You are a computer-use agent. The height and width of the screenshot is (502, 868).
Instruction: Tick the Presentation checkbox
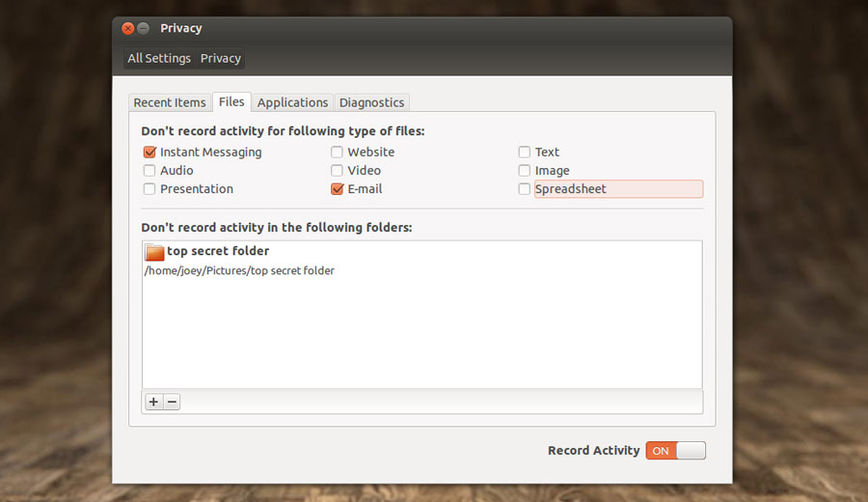pos(149,189)
